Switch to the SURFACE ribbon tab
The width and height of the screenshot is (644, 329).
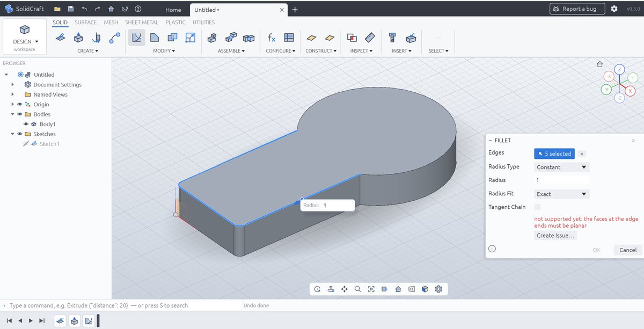coord(86,23)
